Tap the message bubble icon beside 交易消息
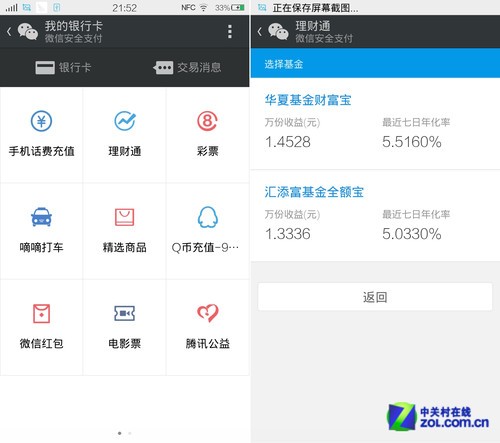This screenshot has height=443, width=500. pos(163,68)
